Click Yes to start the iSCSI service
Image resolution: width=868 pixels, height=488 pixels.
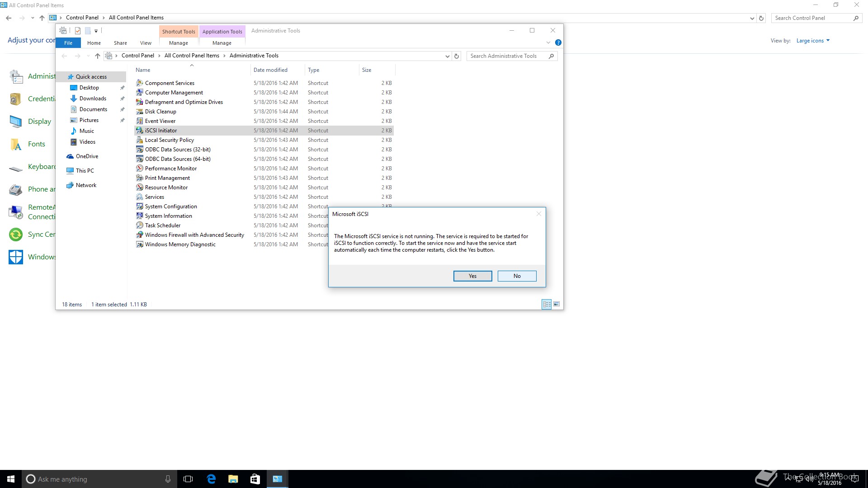tap(472, 276)
